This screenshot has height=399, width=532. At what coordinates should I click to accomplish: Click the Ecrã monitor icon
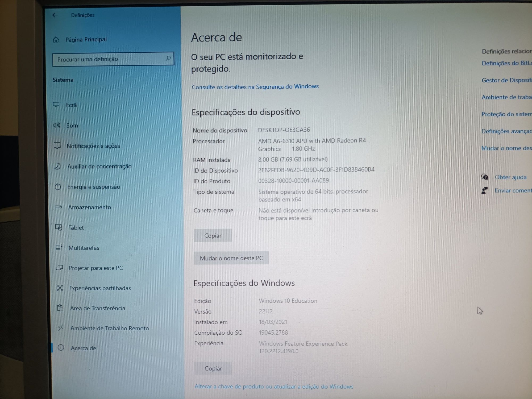point(56,105)
